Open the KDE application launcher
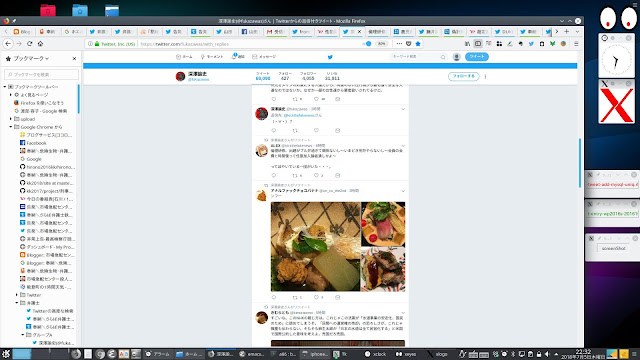Viewport: 640px width, 360px height. [x=6, y=354]
